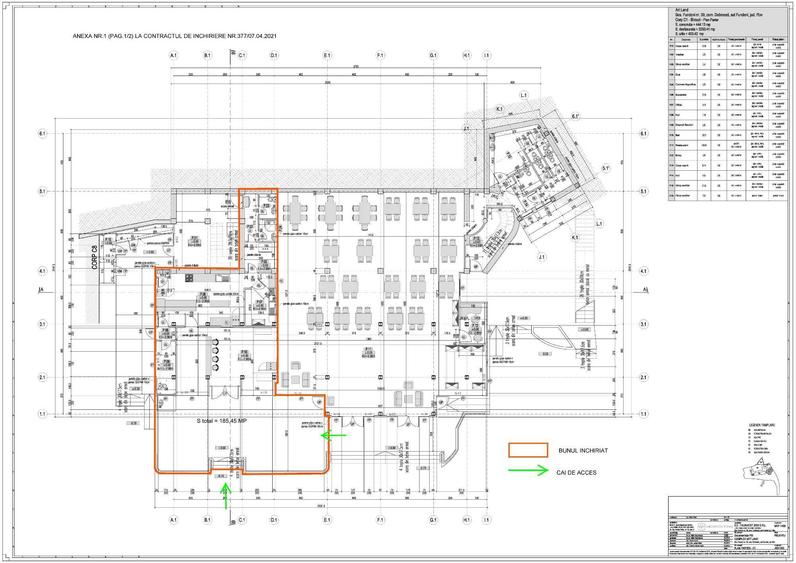The width and height of the screenshot is (796, 563).
Task: Click the room schedule table header
Action: coord(727,39)
